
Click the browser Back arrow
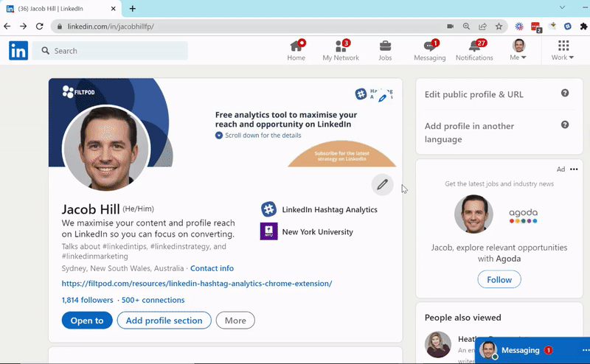click(x=7, y=27)
